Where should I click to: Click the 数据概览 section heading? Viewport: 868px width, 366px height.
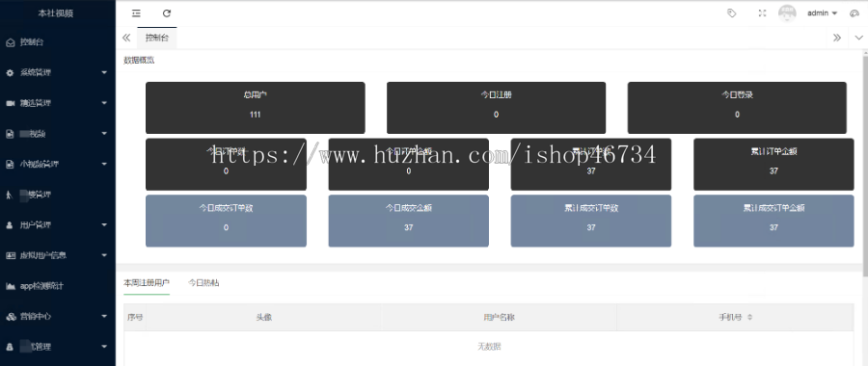click(139, 61)
